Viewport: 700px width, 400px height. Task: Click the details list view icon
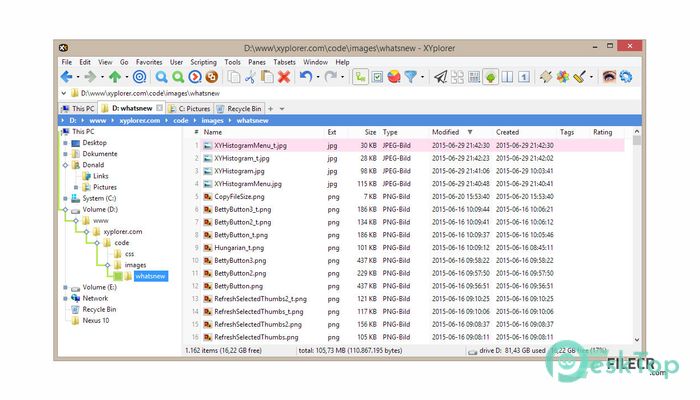[x=474, y=77]
